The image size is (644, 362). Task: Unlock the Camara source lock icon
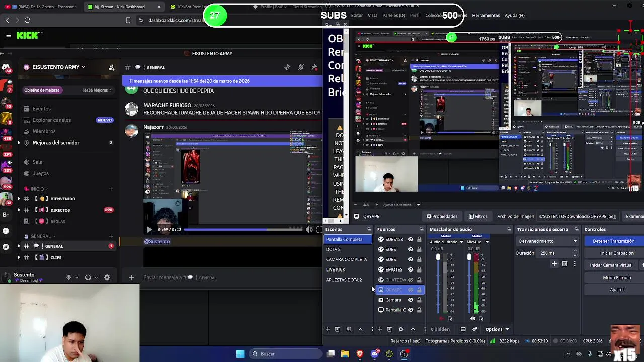[x=419, y=300]
